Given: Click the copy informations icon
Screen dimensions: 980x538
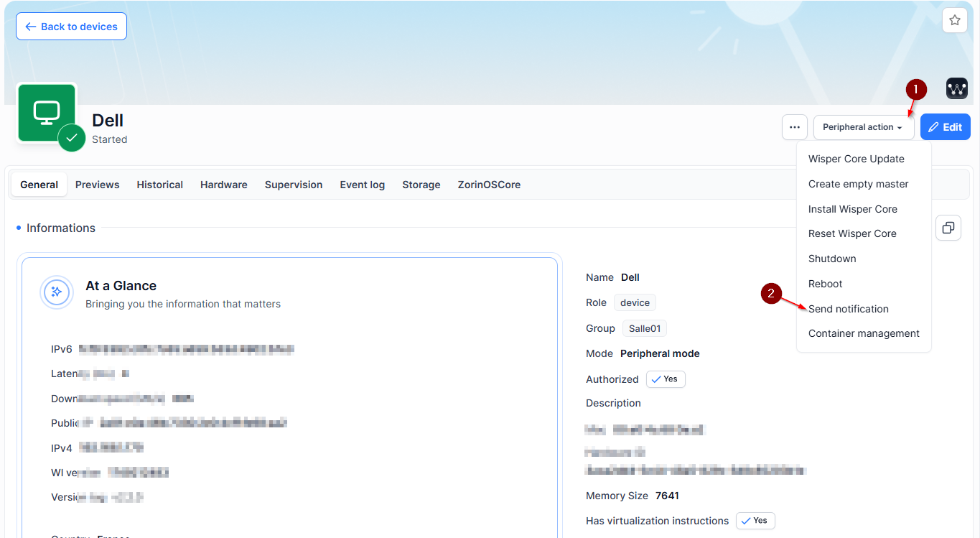Looking at the screenshot, I should (x=948, y=228).
